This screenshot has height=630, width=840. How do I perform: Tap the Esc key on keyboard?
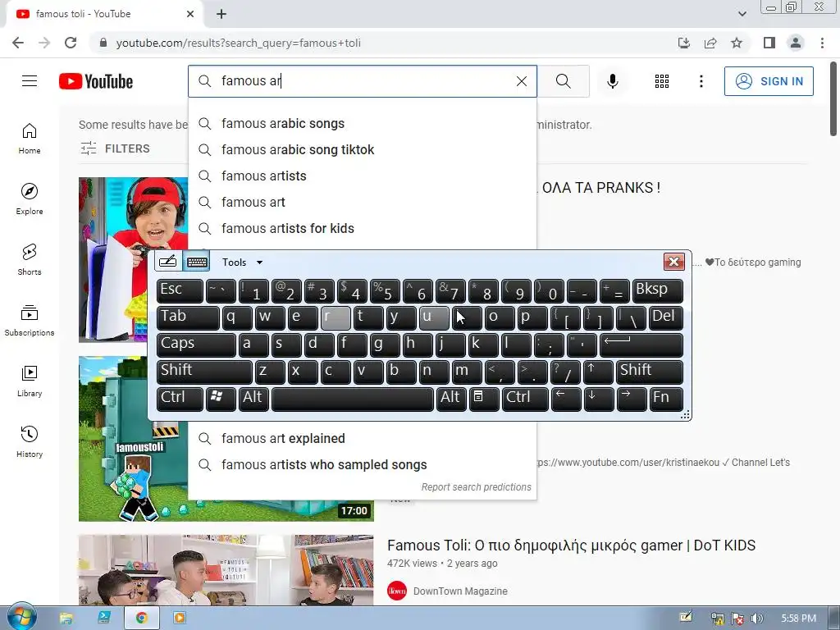coord(180,290)
